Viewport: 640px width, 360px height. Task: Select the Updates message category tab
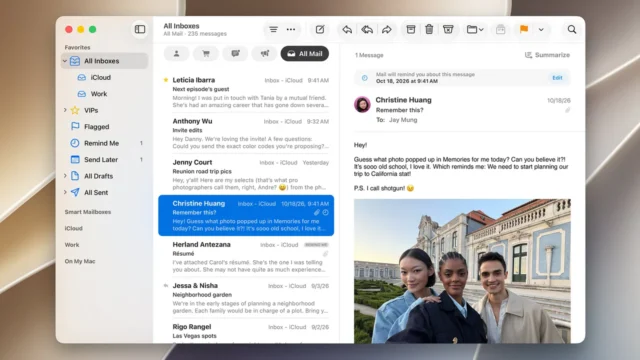click(x=235, y=53)
